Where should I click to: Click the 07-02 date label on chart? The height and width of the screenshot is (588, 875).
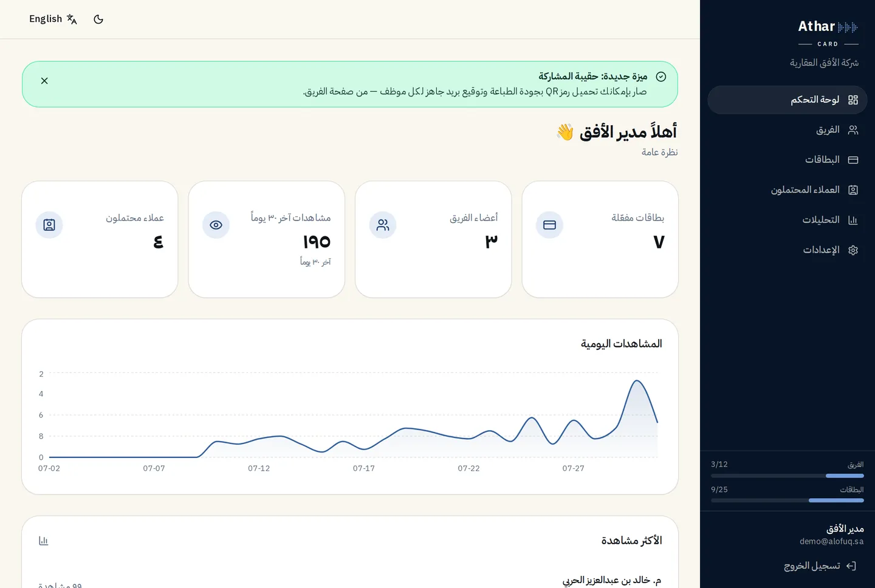[x=49, y=468]
